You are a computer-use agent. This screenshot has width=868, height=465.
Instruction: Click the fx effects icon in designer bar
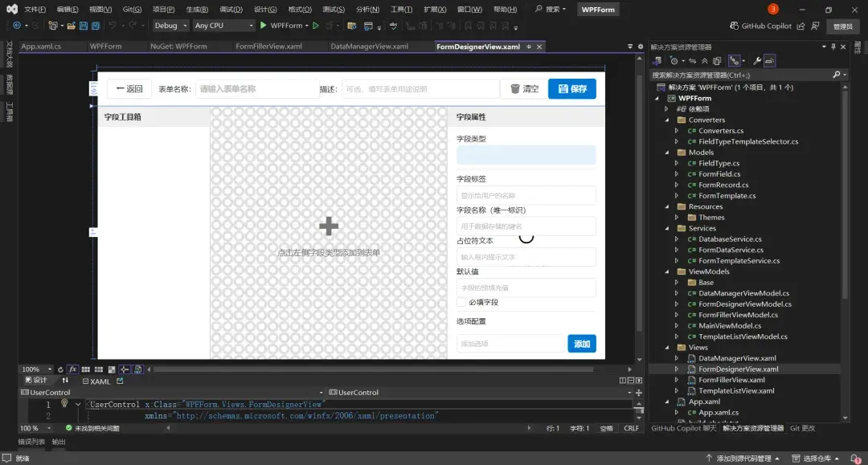[72, 369]
